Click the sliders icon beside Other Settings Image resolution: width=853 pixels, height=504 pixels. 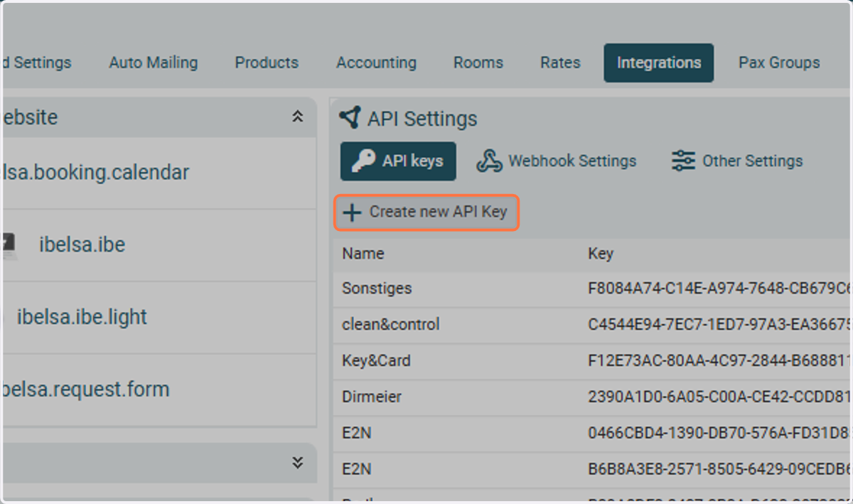[x=683, y=161]
